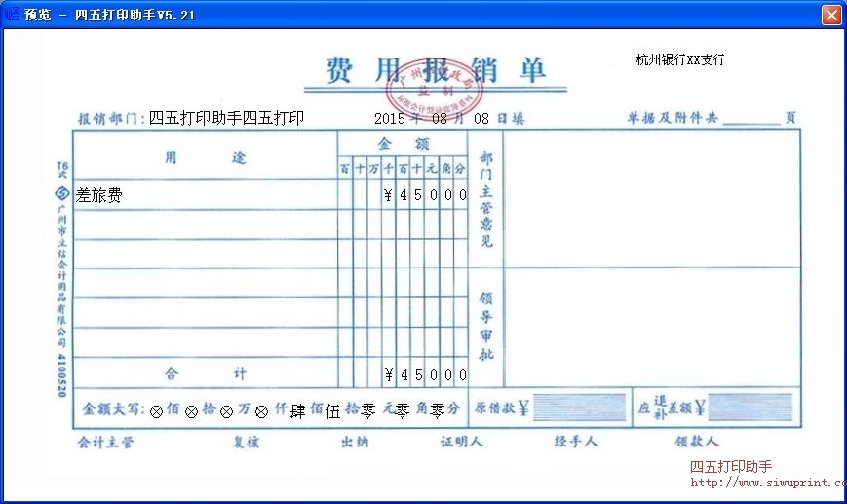Click the 金额大写 label
The image size is (847, 504).
113,408
